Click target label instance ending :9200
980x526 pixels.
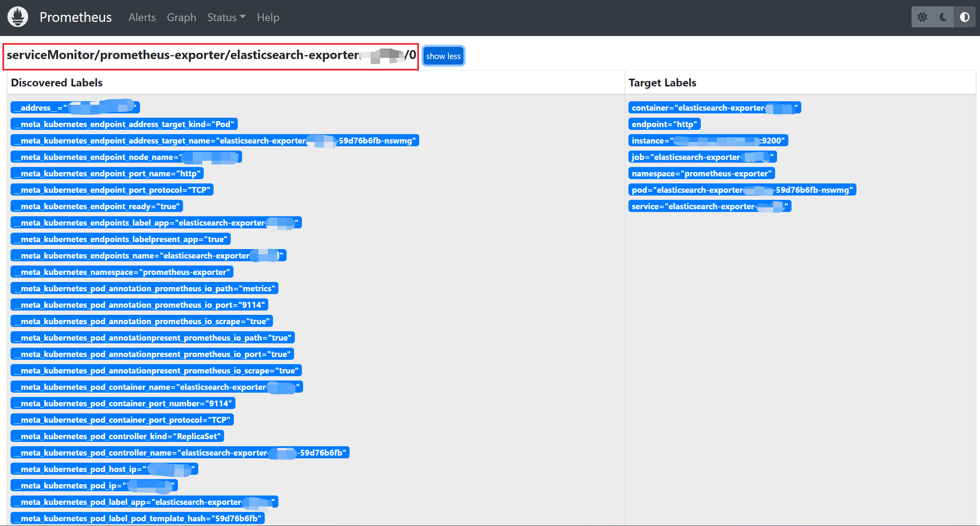point(708,140)
